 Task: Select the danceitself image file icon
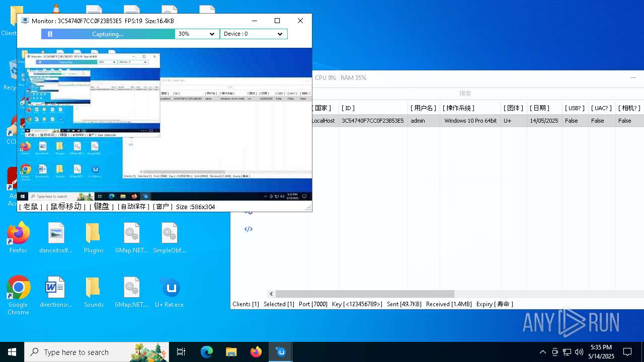pos(56,238)
